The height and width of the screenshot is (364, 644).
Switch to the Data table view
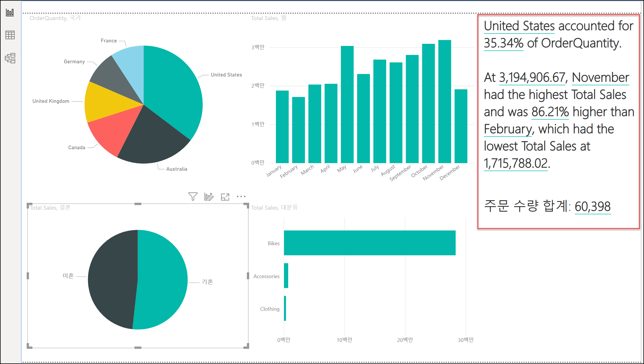[10, 35]
